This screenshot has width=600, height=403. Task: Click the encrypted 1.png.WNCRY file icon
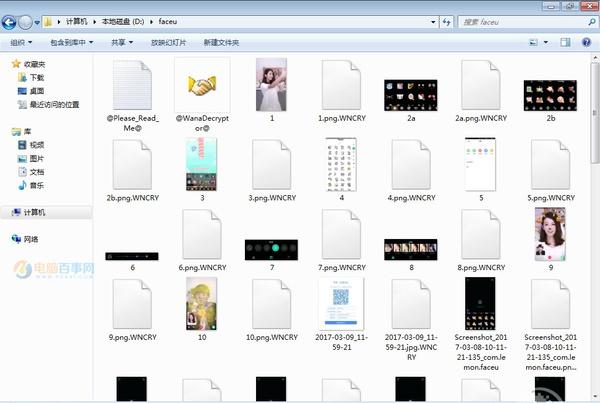pyautogui.click(x=341, y=86)
